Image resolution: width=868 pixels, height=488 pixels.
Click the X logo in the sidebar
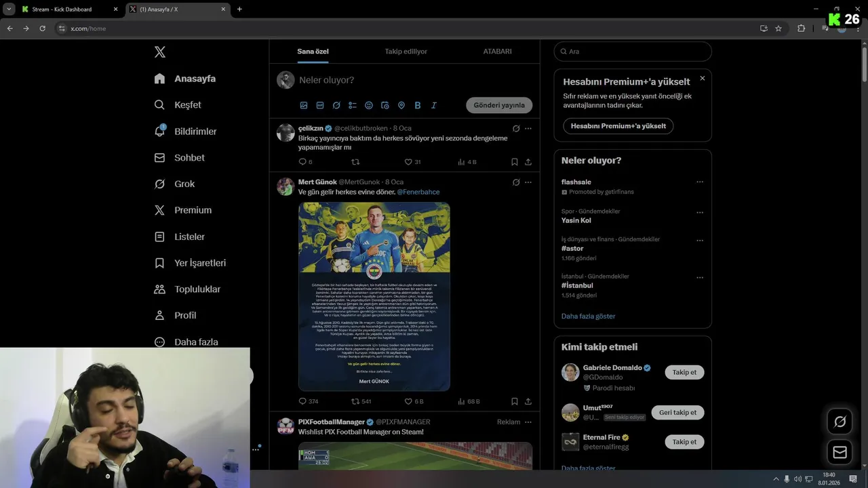159,52
